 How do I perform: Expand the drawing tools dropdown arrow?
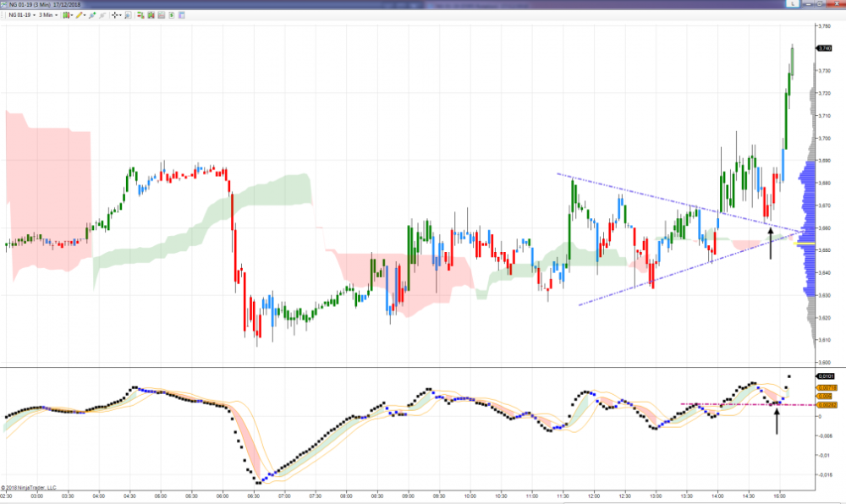(85, 15)
